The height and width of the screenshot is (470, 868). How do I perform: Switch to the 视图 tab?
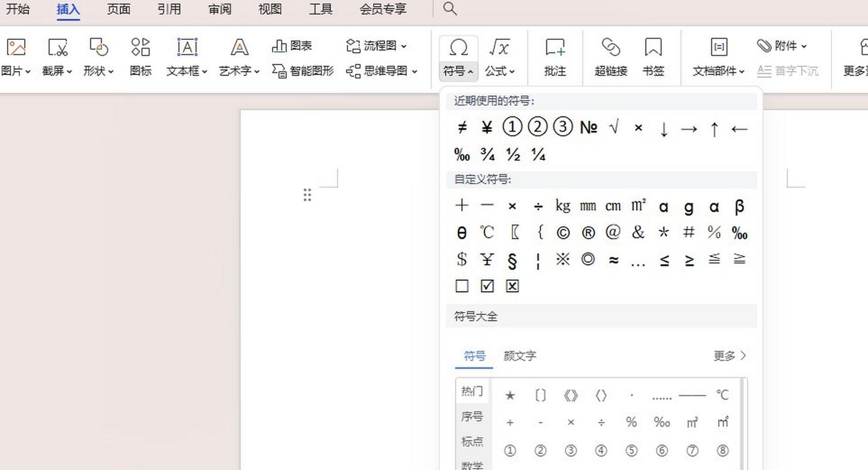click(270, 9)
